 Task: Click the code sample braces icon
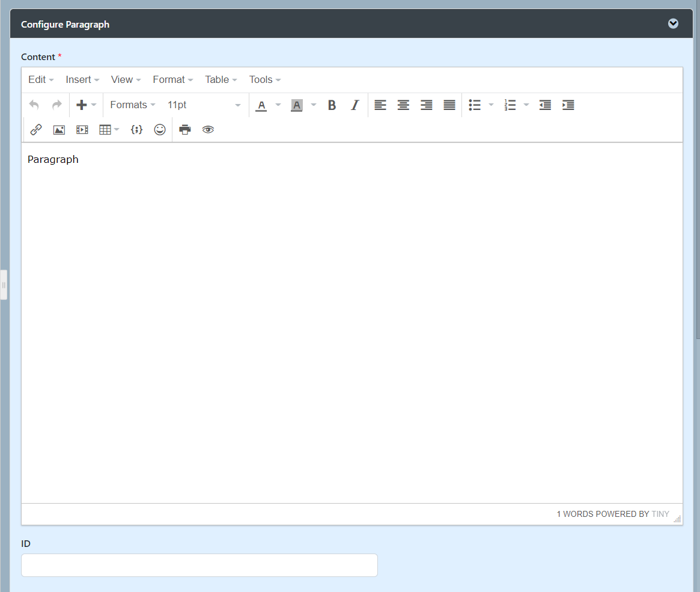coord(137,130)
